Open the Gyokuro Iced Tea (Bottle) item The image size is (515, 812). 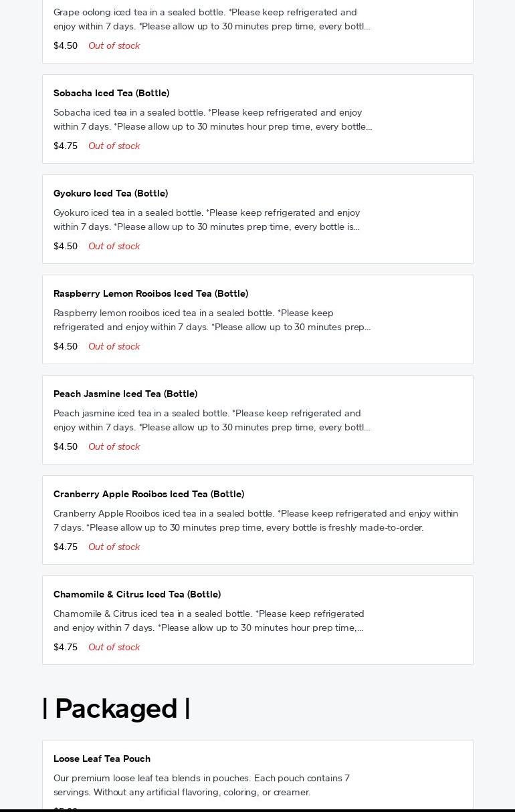coord(110,193)
